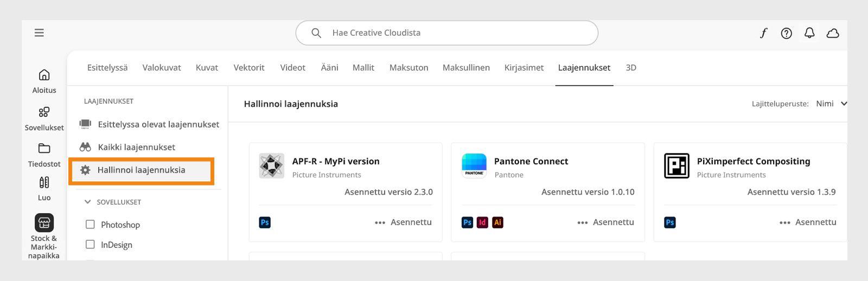Switch to Ääni tab
The width and height of the screenshot is (868, 281).
click(329, 68)
